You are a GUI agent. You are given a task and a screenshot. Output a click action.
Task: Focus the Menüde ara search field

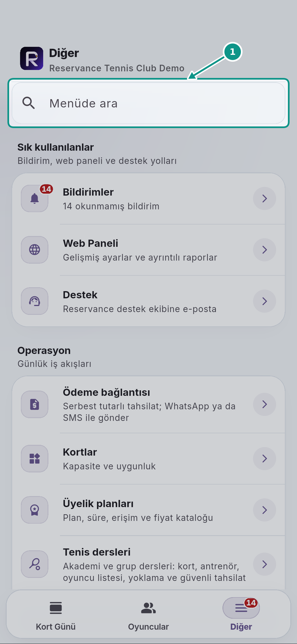coord(148,103)
